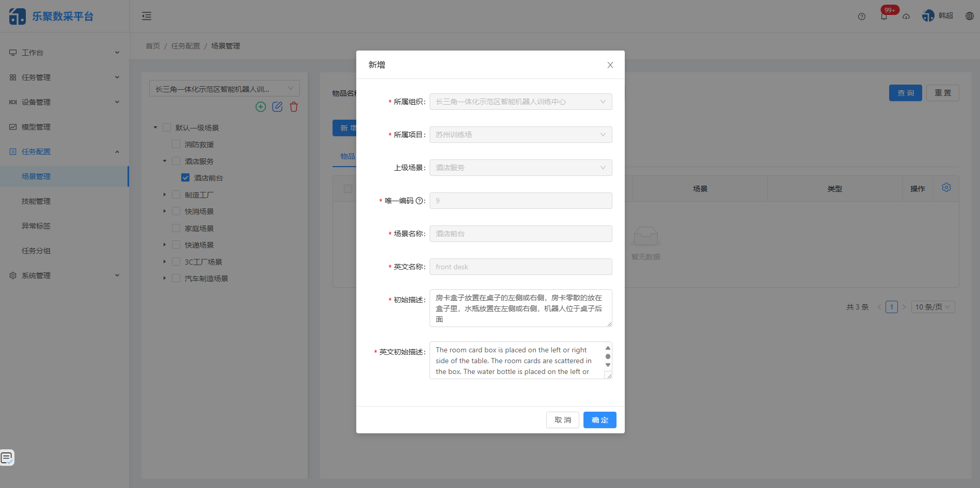Screen dimensions: 980x488
Task: Uncheck the 酒店前台 scene checkbox
Action: (185, 177)
